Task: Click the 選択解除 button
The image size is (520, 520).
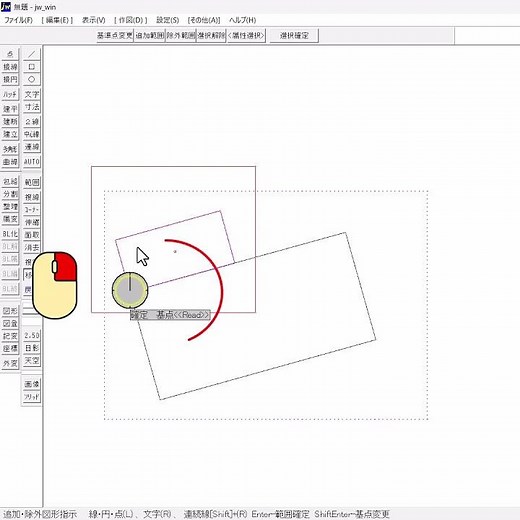Action: [211, 35]
